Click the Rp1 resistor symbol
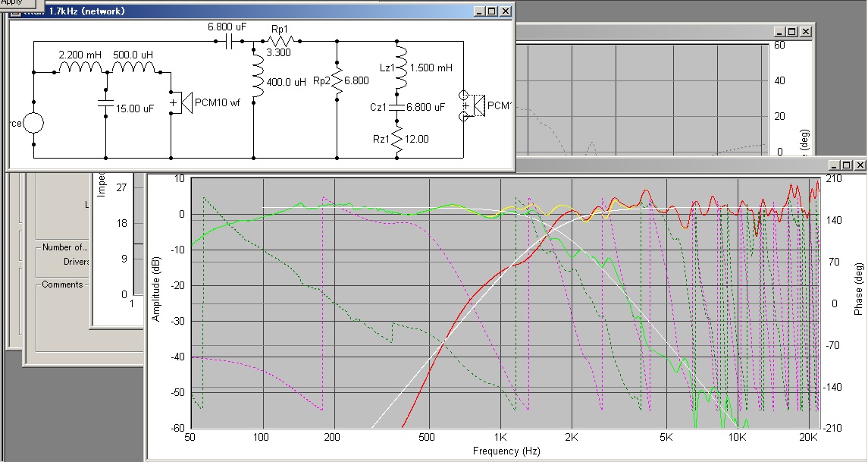 [280, 40]
